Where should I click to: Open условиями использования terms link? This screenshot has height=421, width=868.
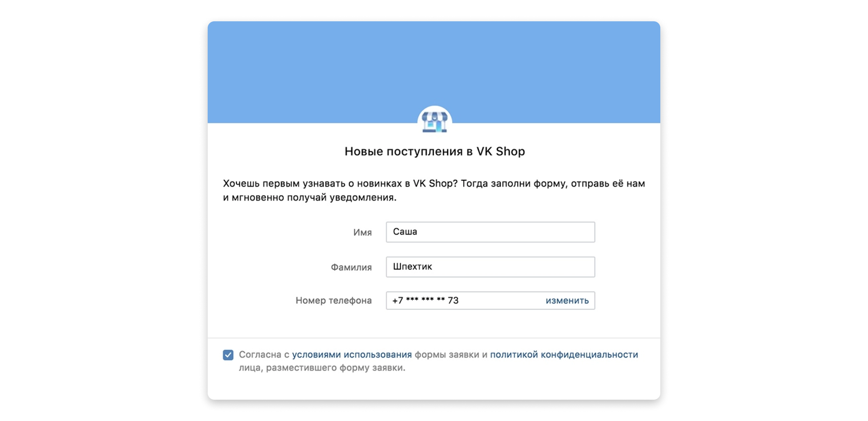coord(352,354)
